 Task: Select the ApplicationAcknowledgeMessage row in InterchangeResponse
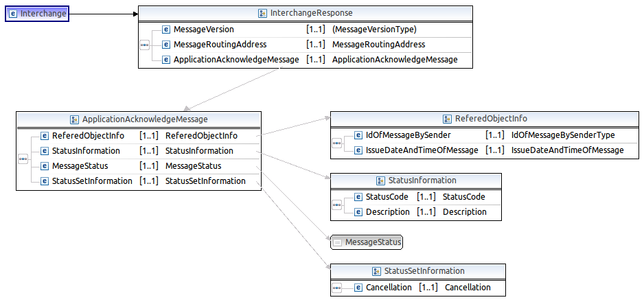coord(235,60)
